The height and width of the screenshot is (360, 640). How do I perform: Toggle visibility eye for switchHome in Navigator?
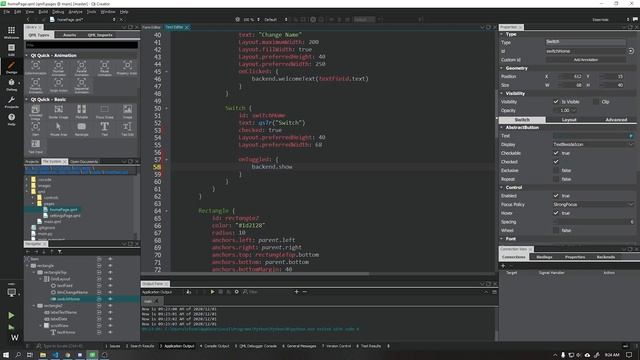click(110, 299)
